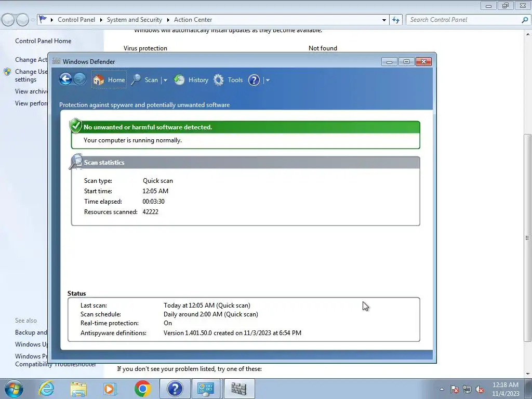
Task: Click the magnifying glass Scan icon
Action: coord(136,80)
